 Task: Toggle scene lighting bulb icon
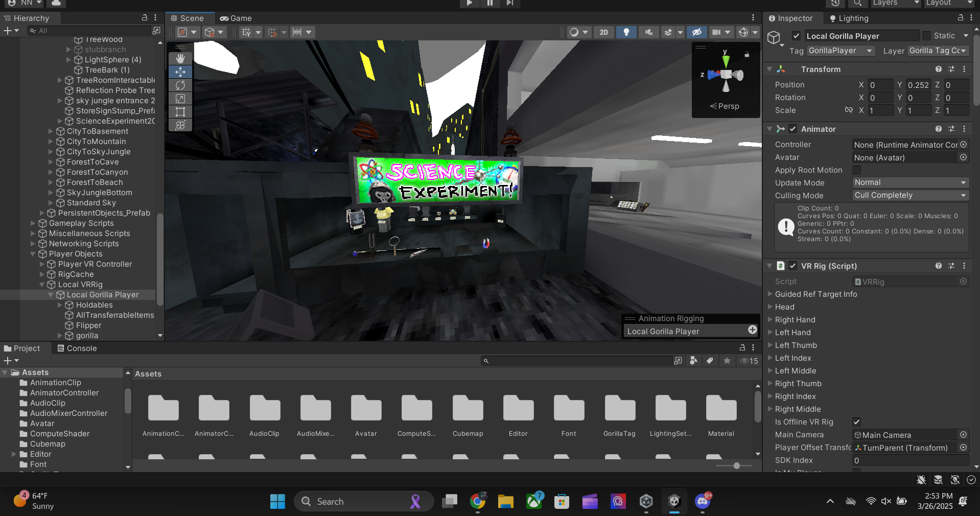626,32
